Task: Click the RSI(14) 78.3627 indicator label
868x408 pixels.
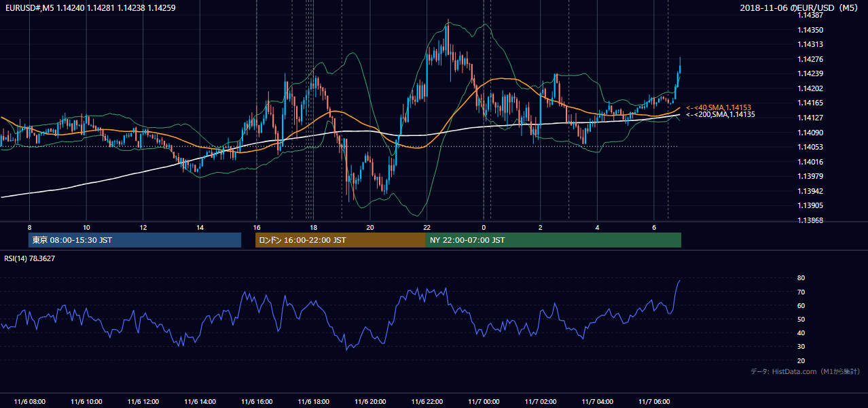Action: click(30, 258)
